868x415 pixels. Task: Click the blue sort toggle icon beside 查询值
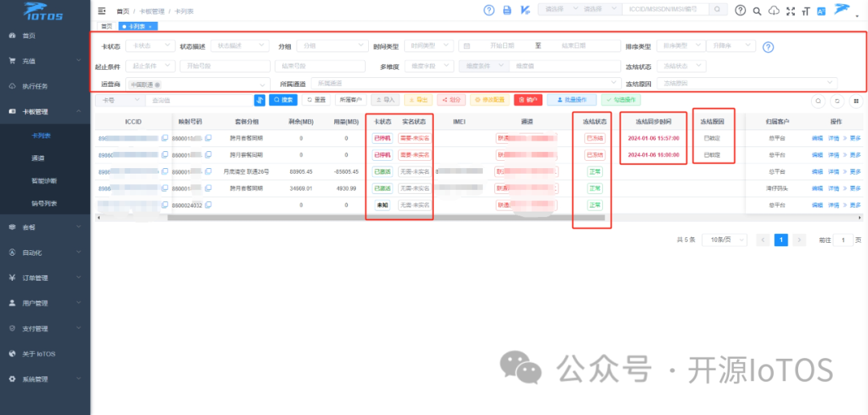click(x=260, y=101)
